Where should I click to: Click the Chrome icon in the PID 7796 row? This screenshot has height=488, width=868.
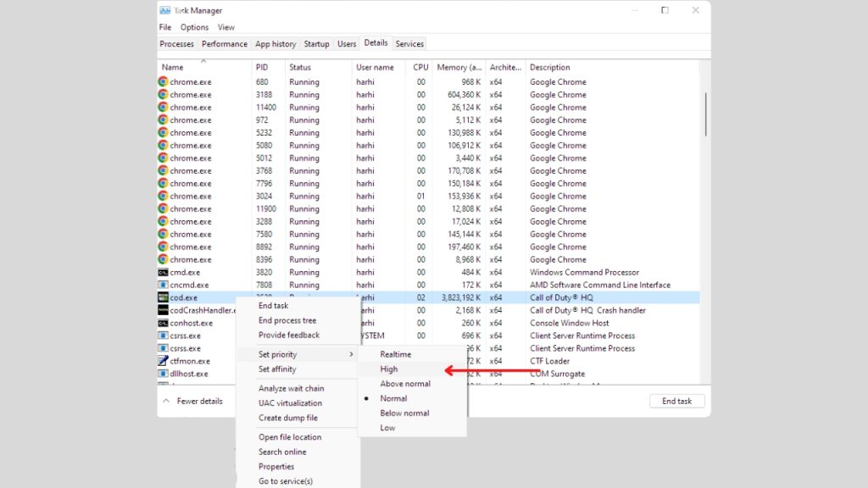click(163, 184)
